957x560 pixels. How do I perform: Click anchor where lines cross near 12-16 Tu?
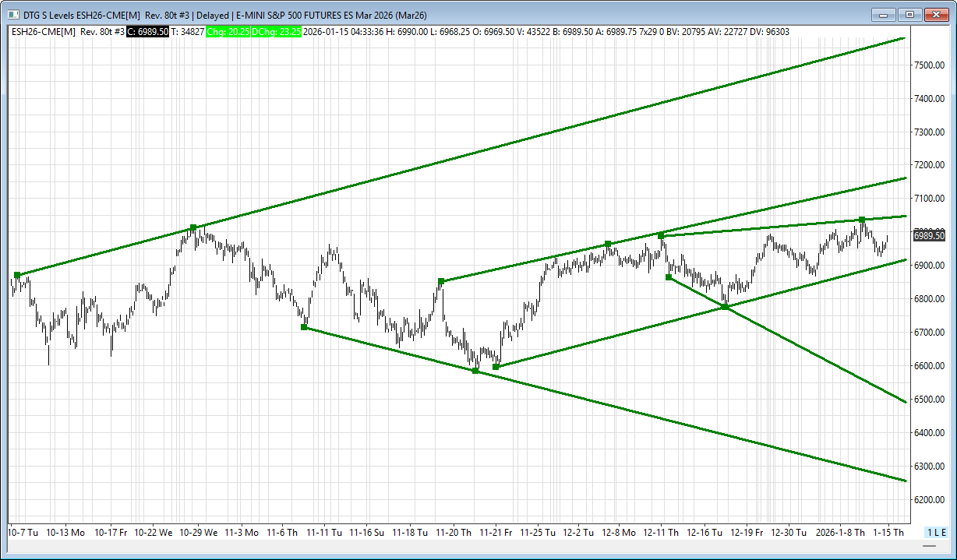[x=725, y=307]
